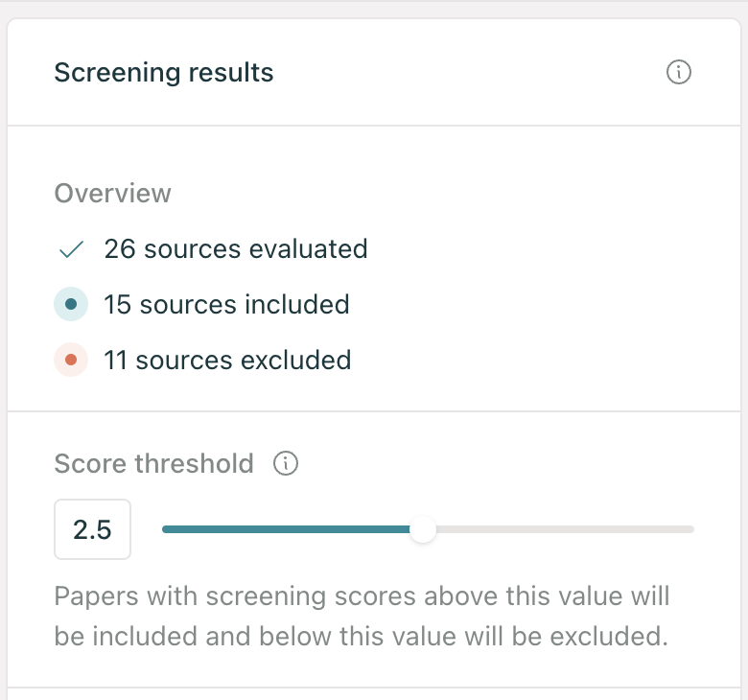The height and width of the screenshot is (700, 748).
Task: Click the empty area right of Overview list
Action: click(549, 304)
